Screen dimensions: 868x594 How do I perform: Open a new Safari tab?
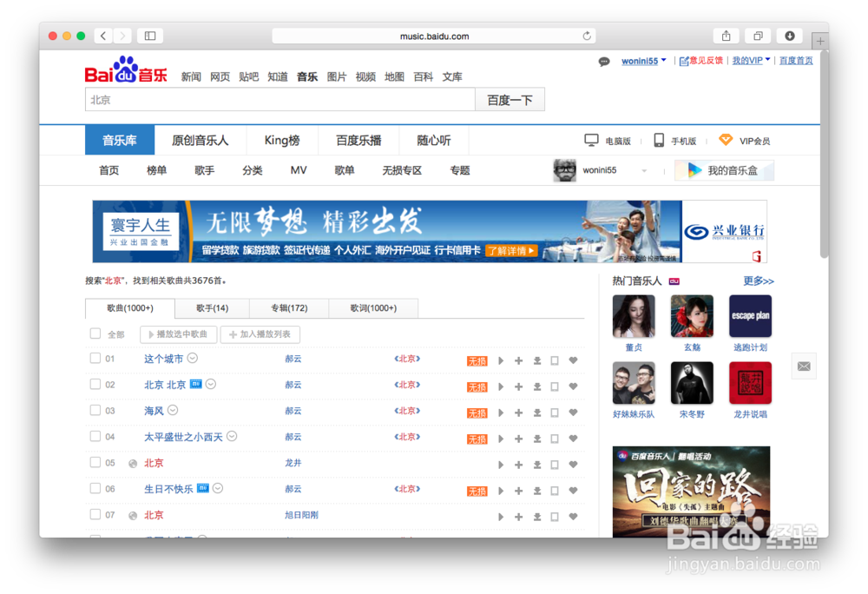click(820, 41)
